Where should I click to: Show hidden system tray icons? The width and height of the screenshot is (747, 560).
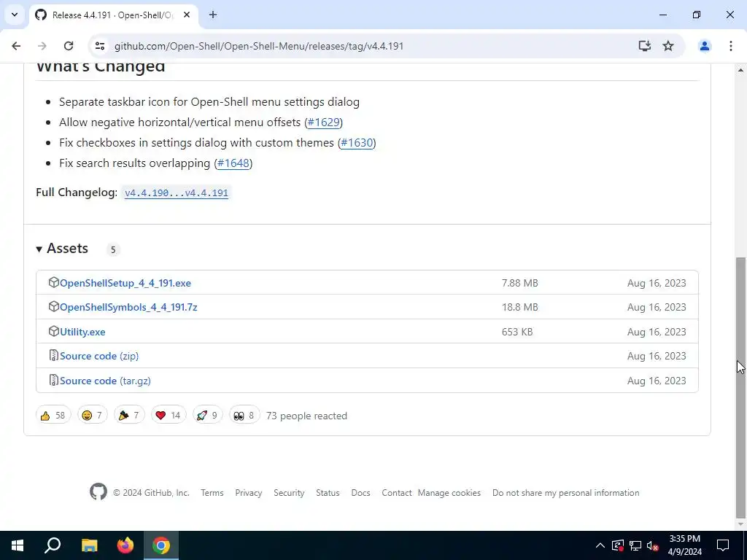click(600, 545)
